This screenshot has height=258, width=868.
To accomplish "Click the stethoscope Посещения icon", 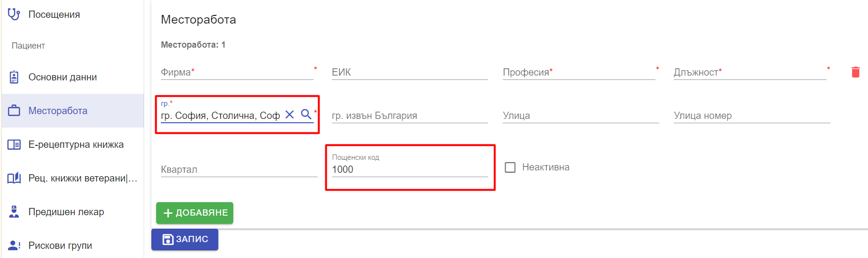I will coord(14,14).
